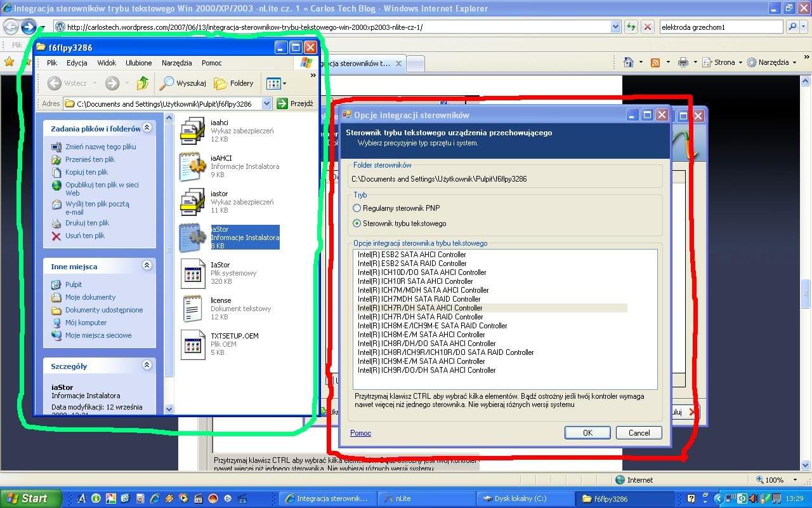Switch to f6flpy3286 taskbar button
This screenshot has width=812, height=508.
(624, 498)
